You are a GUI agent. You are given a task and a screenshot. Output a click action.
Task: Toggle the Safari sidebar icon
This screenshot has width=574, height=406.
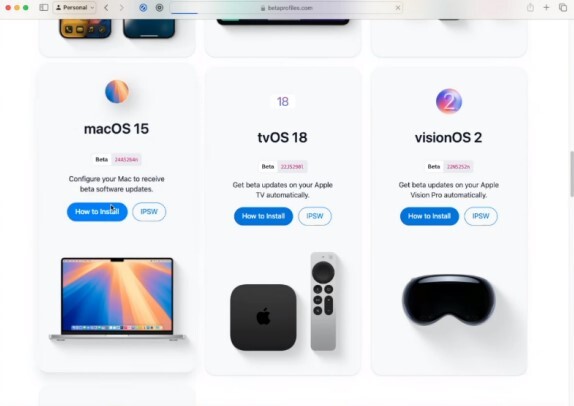[44, 7]
